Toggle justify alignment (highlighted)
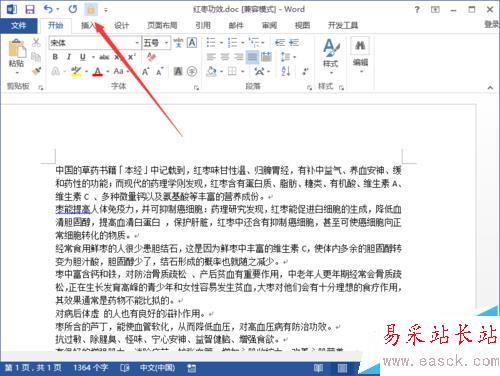This screenshot has height=376, width=500. tap(252, 57)
